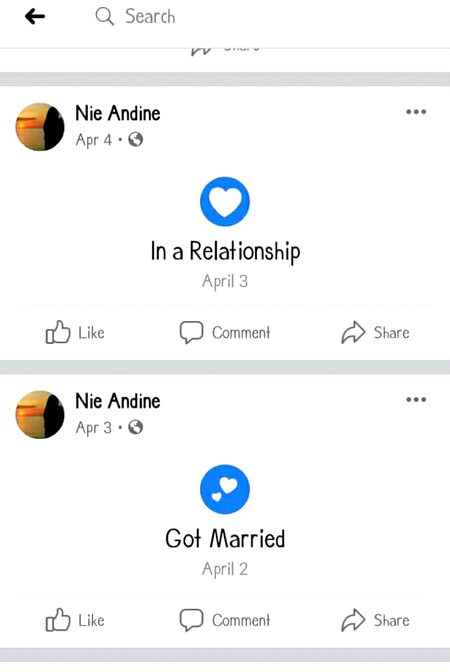Open options menu for Got Married post
Viewport: 450px width, 672px height.
click(416, 399)
